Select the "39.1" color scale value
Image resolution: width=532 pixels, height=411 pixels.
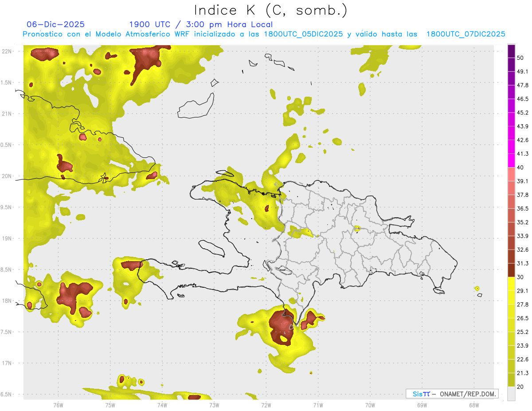point(523,181)
